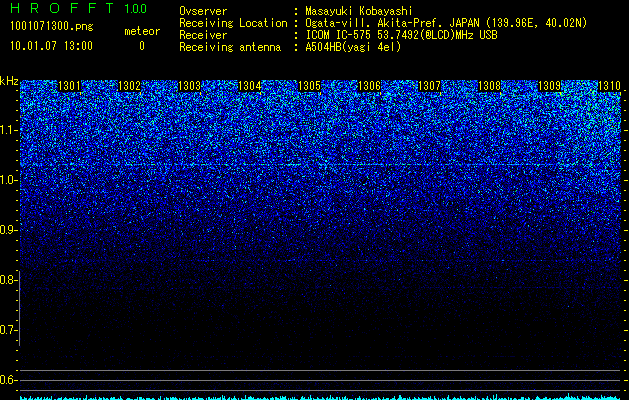Image resolution: width=629 pixels, height=400 pixels.
Task: Click the 0.8 kHz axis label
Action: (8, 280)
